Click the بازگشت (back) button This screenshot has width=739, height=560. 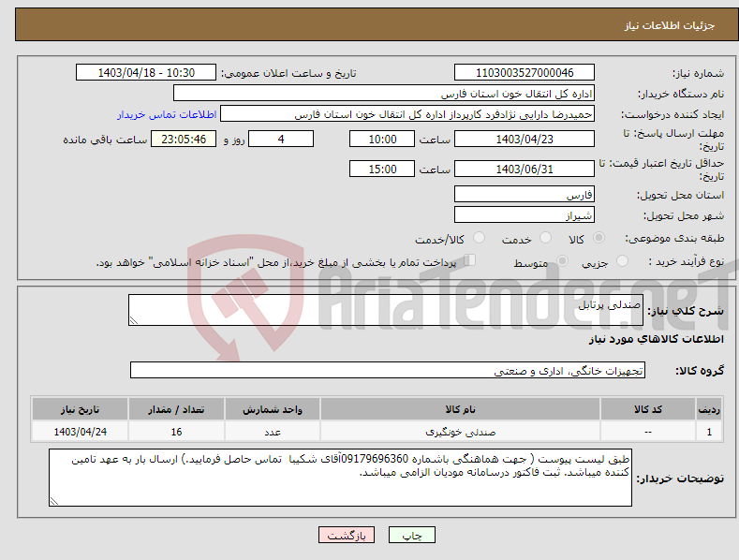click(347, 535)
